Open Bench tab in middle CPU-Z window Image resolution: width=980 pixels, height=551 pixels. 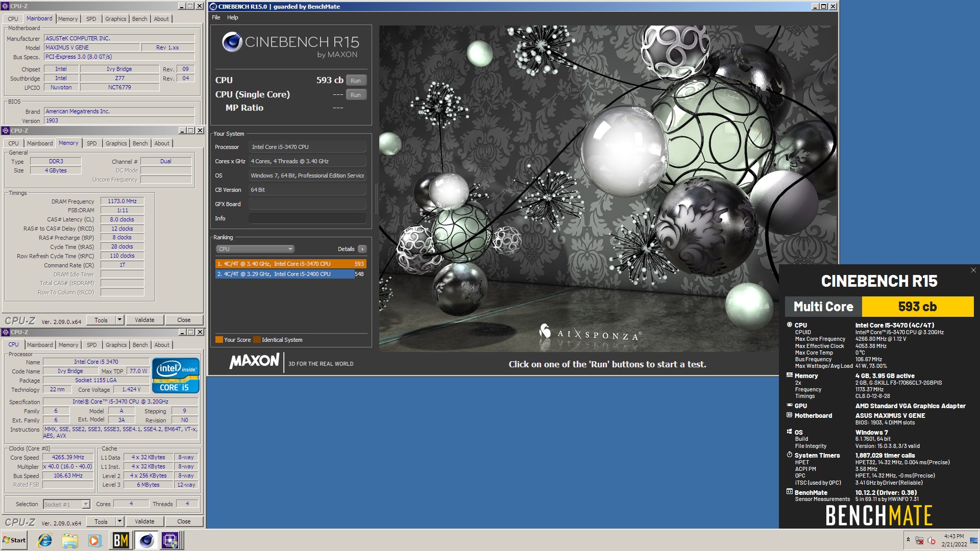pos(140,144)
